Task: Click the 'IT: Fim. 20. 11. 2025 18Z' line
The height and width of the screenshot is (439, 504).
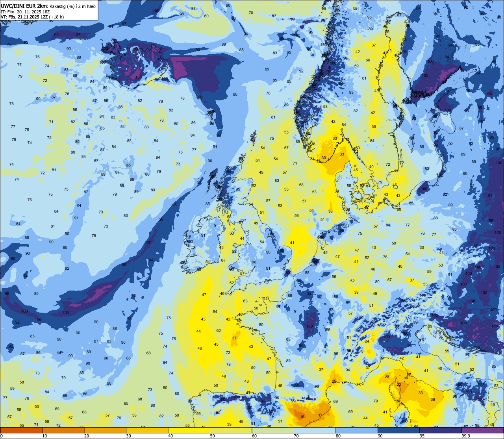Action: click(25, 11)
